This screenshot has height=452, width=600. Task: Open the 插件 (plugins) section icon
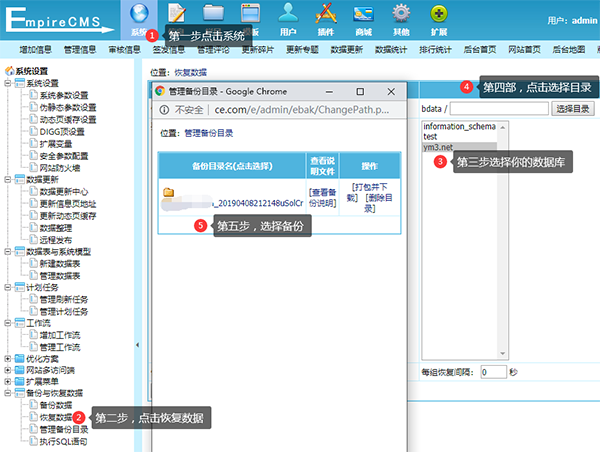tap(326, 14)
